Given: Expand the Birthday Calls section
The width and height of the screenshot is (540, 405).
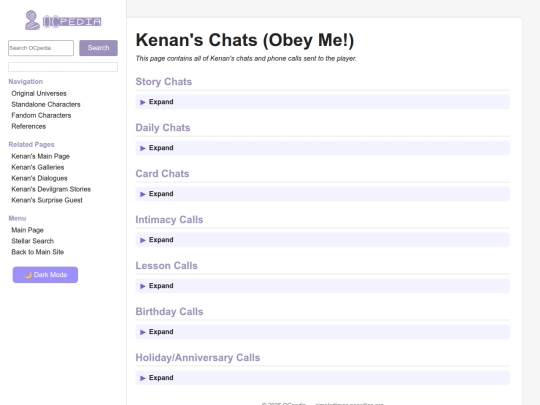Looking at the screenshot, I should pos(322,332).
